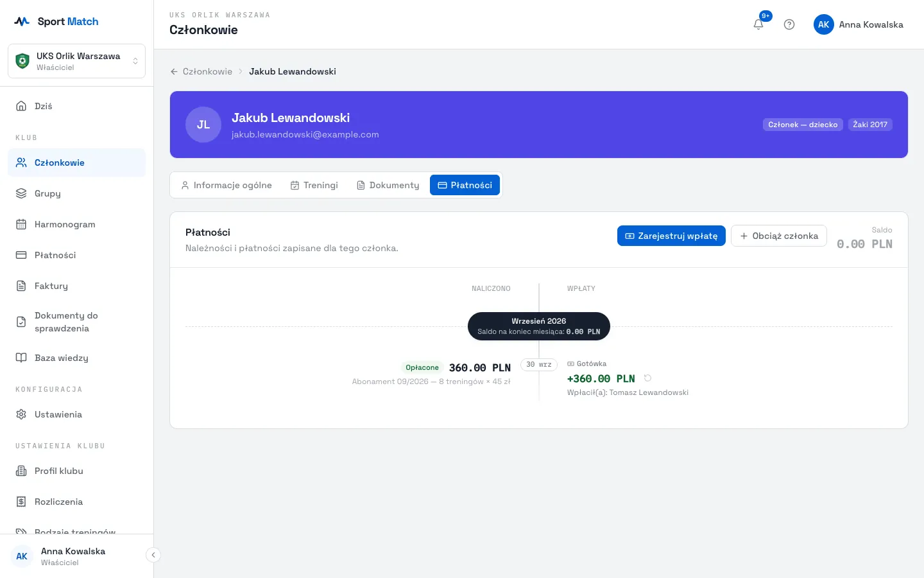Click the Abonament 09/2026 charge description
Screen dimensions: 924x578
(431, 381)
